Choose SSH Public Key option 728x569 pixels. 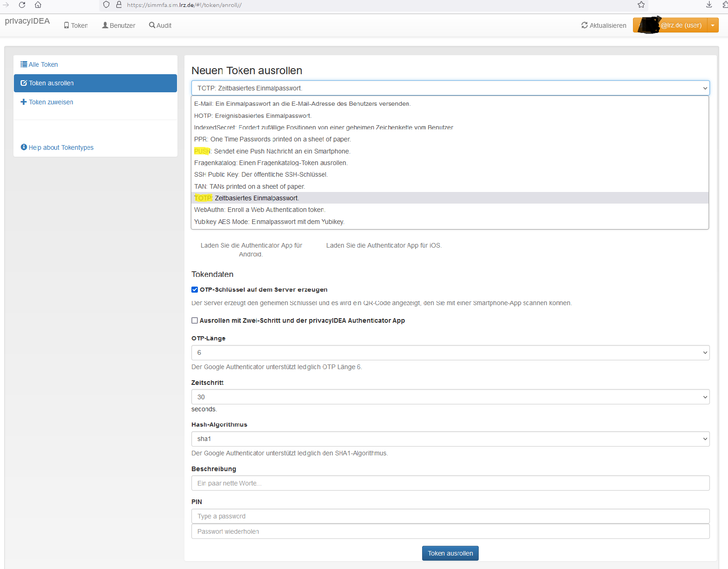[450, 174]
